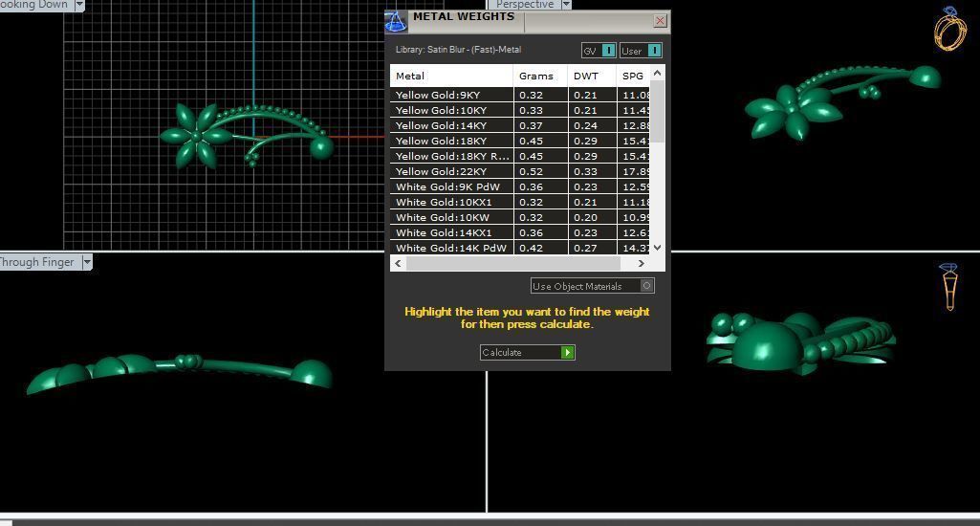The height and width of the screenshot is (526, 980).
Task: Click the Calculate button
Action: [527, 352]
